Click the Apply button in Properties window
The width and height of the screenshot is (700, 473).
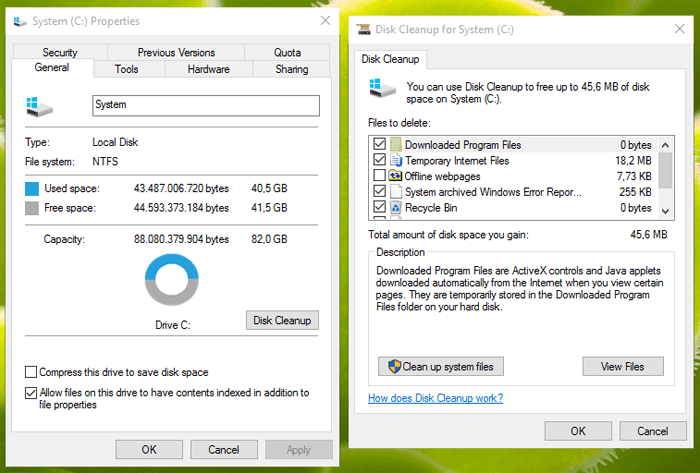point(299,449)
